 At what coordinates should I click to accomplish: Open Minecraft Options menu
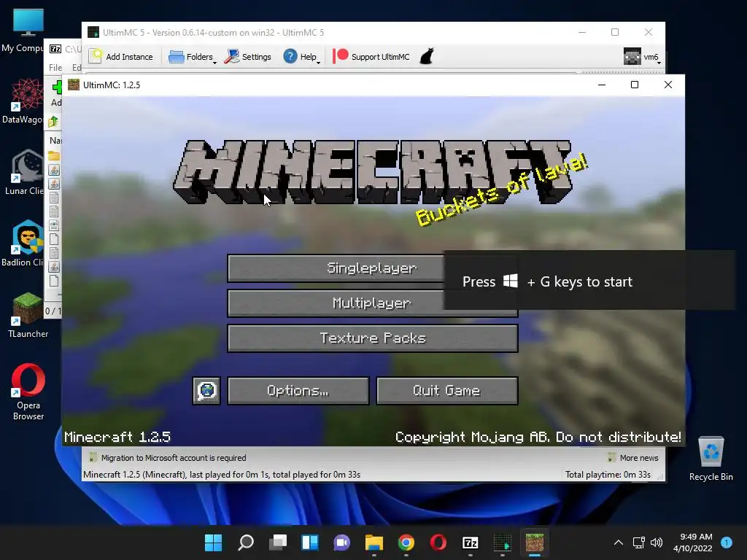pyautogui.click(x=298, y=391)
